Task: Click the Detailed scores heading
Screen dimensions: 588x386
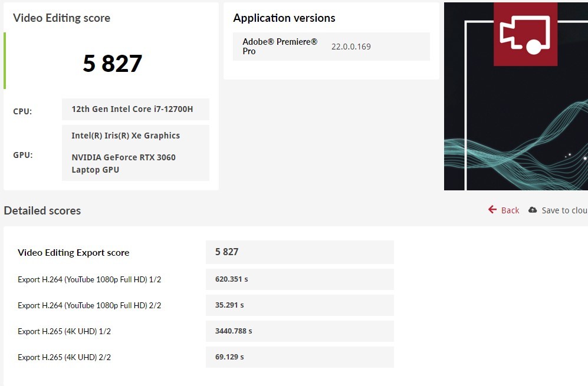Action: (x=42, y=210)
